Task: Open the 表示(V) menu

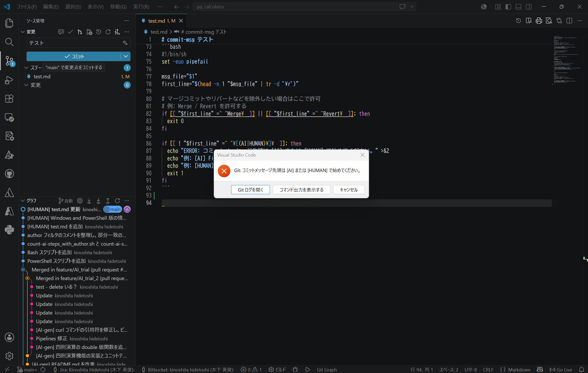Action: click(95, 7)
